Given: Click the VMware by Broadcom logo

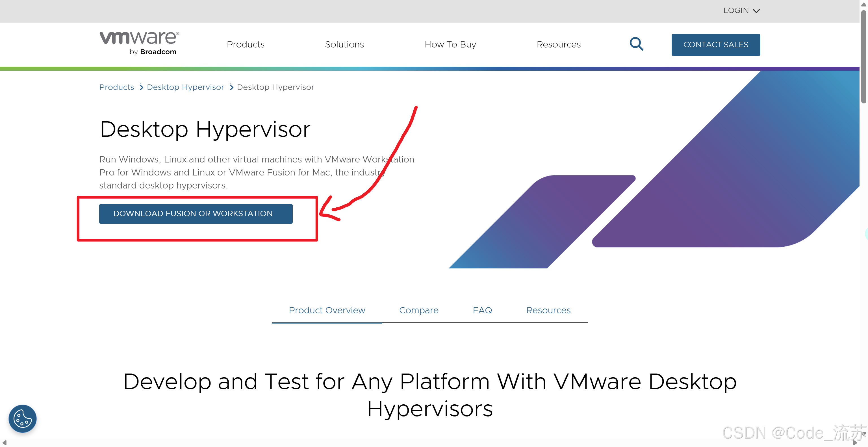Looking at the screenshot, I should pos(139,43).
